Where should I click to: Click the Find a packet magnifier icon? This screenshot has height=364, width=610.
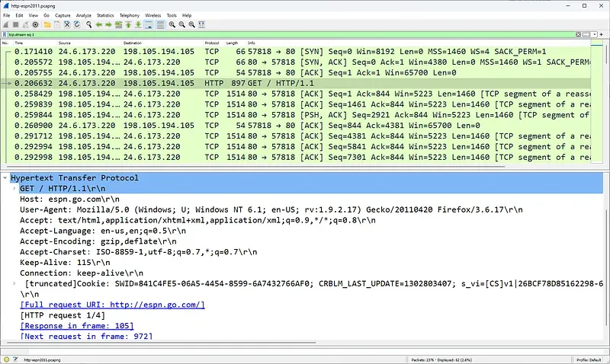pyautogui.click(x=88, y=25)
